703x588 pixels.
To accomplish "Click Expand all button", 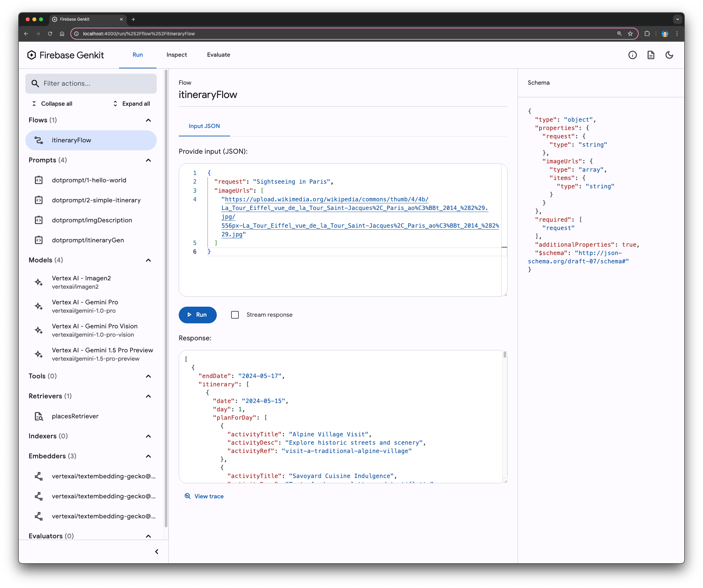I will pyautogui.click(x=131, y=104).
